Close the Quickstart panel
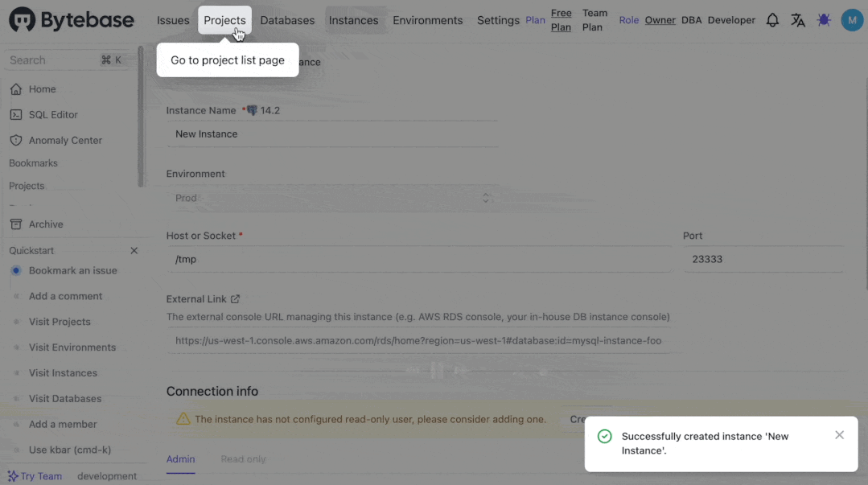The width and height of the screenshot is (868, 485). [x=134, y=251]
